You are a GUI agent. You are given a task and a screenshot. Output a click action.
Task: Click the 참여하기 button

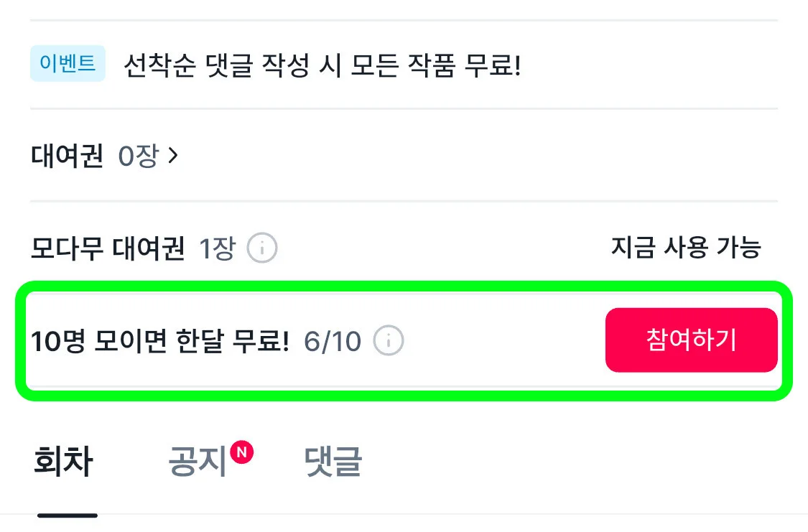click(x=691, y=340)
